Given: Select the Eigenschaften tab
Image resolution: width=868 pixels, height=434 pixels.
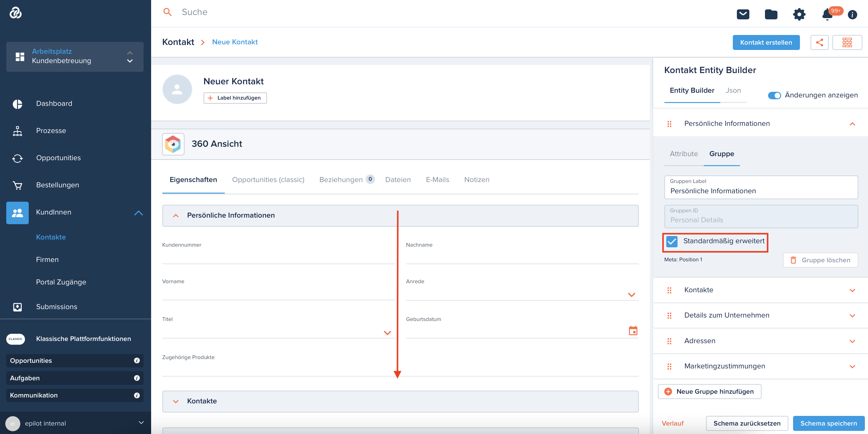Looking at the screenshot, I should click(193, 179).
